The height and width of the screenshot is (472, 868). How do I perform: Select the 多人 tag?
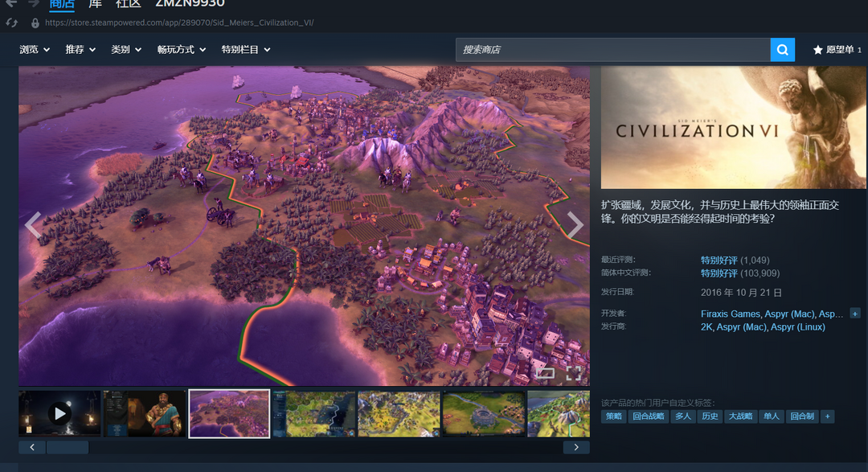pos(683,416)
